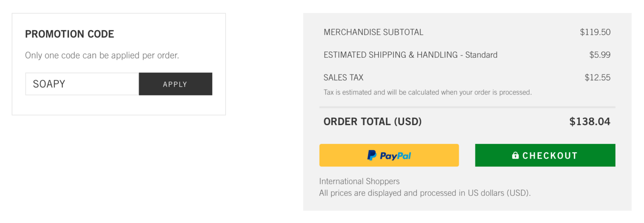Select the Estimated Shipping & Handling label
Image resolution: width=644 pixels, height=223 pixels.
(410, 55)
